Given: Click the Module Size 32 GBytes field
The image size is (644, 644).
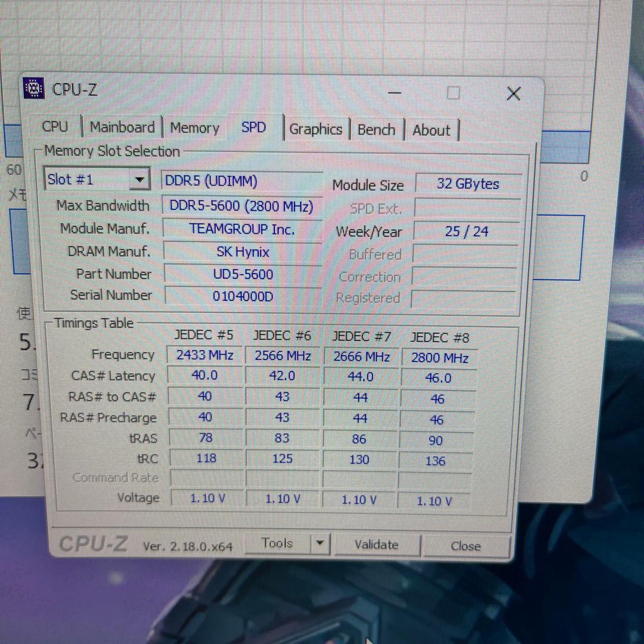Looking at the screenshot, I should [467, 184].
